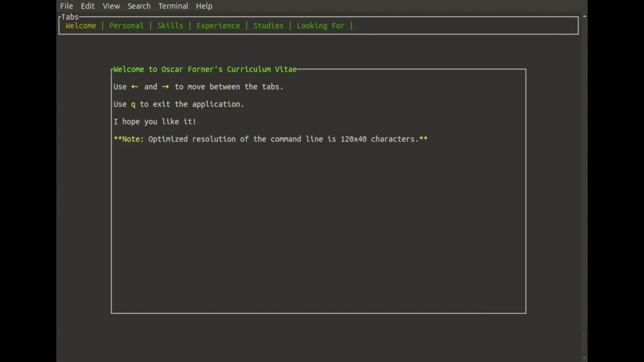This screenshot has width=644, height=362.
Task: Click the yellow '**Note:' label
Action: point(128,139)
